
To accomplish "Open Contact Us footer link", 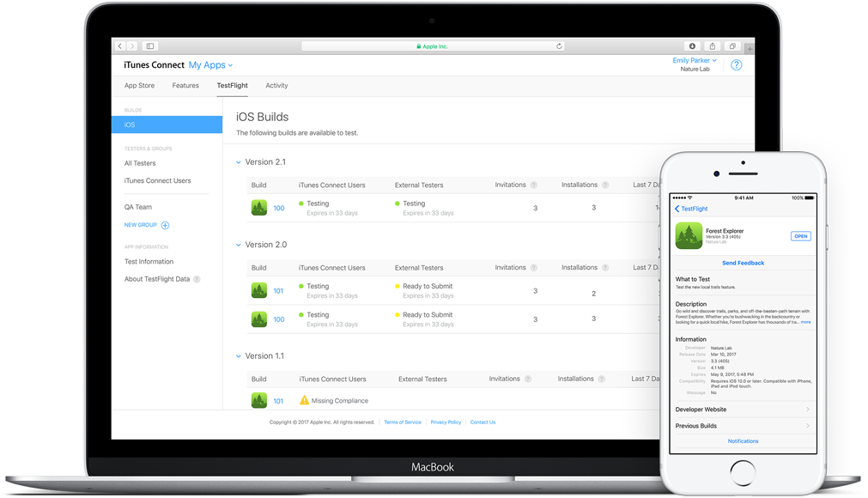I will [x=483, y=422].
